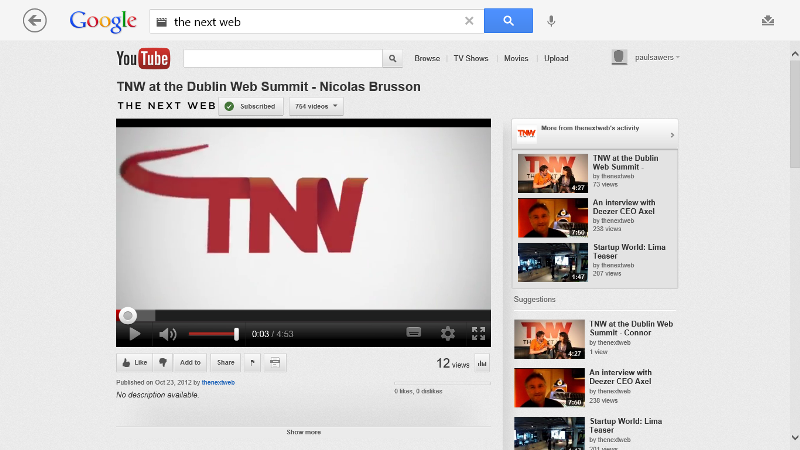800x450 pixels.
Task: Open 'TNW at the Dublin Web Summit - Connor' title
Action: point(631,328)
